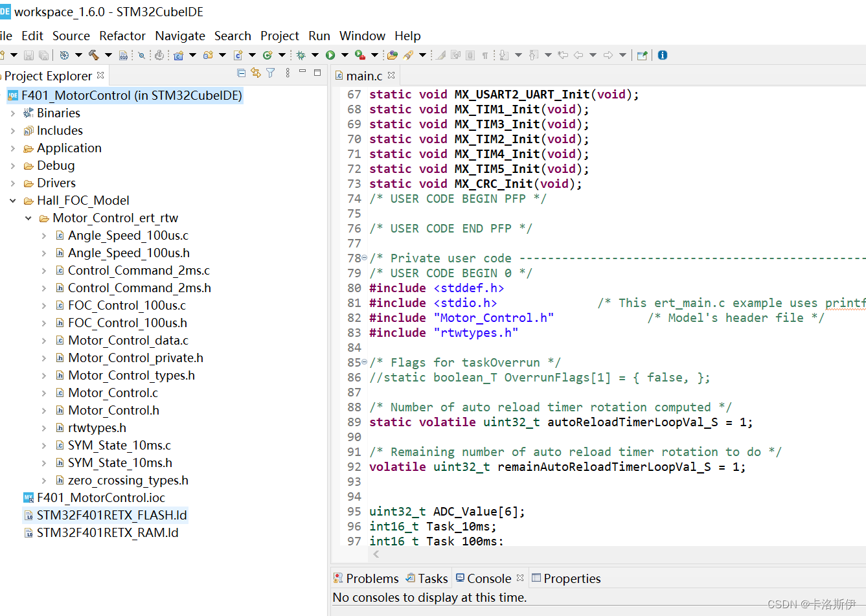Select STM32F401RETX_RAM.ld file
This screenshot has height=616, width=866.
[x=108, y=532]
